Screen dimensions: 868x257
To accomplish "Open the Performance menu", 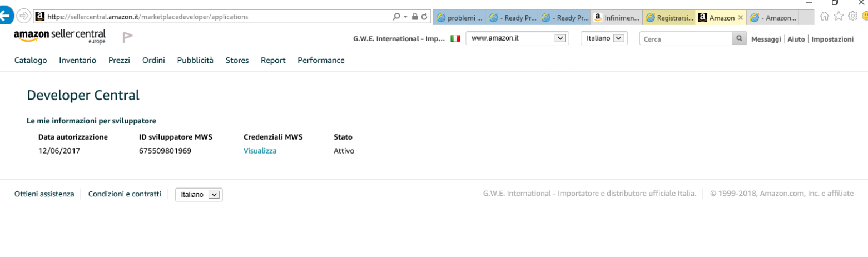I will (x=321, y=60).
